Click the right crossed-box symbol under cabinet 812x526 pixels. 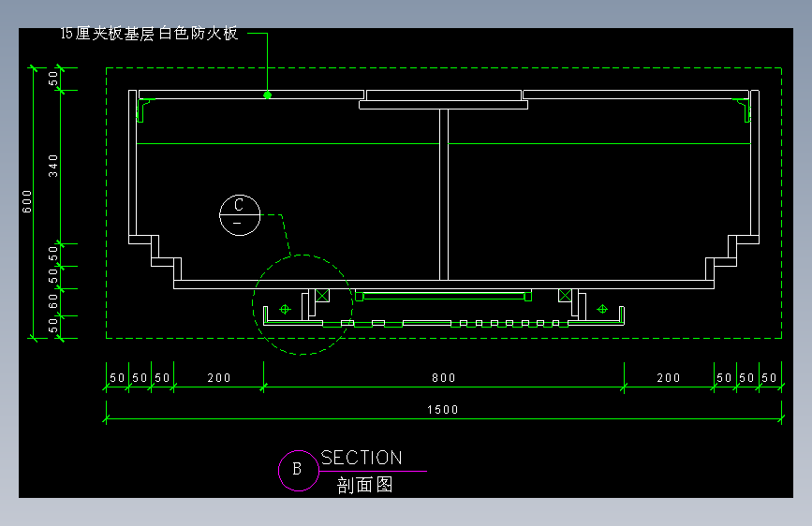[x=565, y=296]
